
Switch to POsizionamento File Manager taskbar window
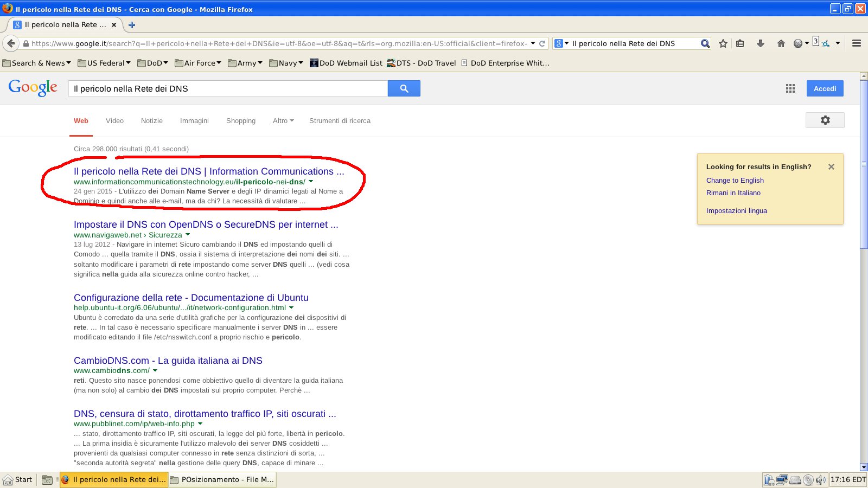click(222, 480)
